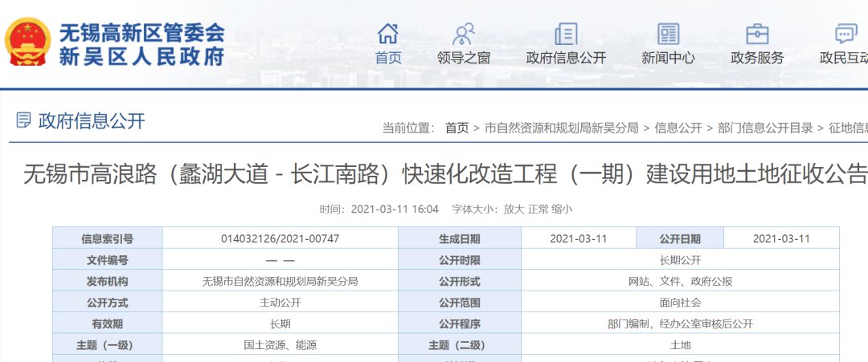The height and width of the screenshot is (362, 868).
Task: Open the 领导之窗 menu label
Action: tap(463, 58)
